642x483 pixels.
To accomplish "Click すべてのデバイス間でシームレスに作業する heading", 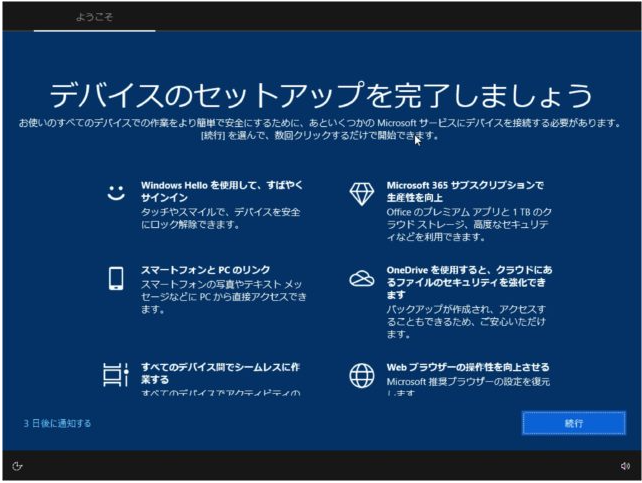I will [x=220, y=373].
